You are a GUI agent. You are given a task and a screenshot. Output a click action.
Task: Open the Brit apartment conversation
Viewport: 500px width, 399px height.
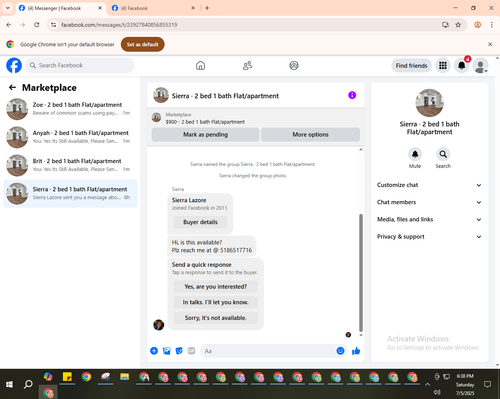[x=70, y=165]
